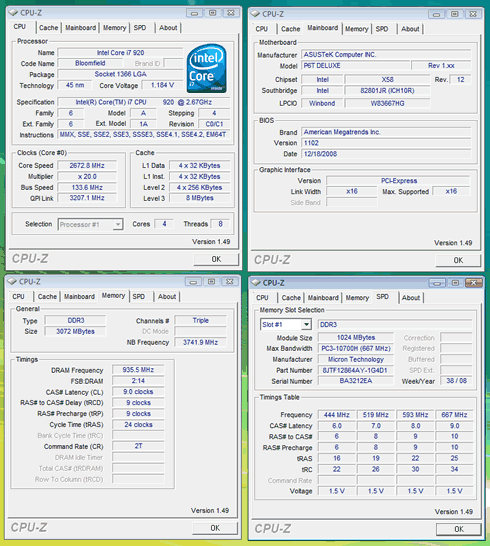
Task: Click CPU-Z title icon of Memory window
Action: tap(12, 281)
